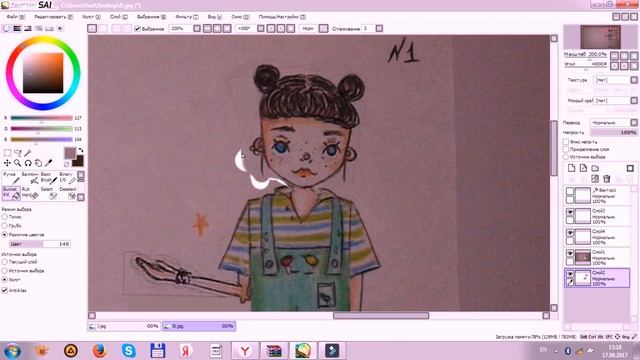Screen dimensions: 640x360
Task: Open the Редактировать menu
Action: (x=53, y=17)
